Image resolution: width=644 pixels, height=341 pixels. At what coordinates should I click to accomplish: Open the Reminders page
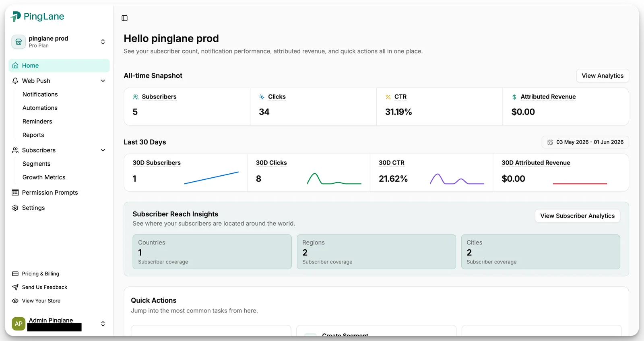tap(37, 121)
